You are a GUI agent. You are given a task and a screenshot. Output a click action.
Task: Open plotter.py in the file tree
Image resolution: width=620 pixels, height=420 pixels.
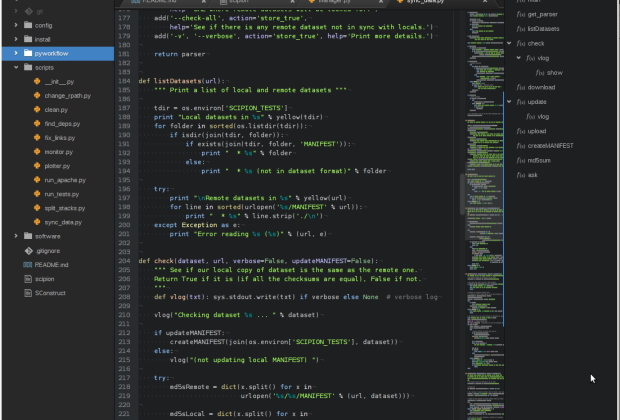[57, 166]
